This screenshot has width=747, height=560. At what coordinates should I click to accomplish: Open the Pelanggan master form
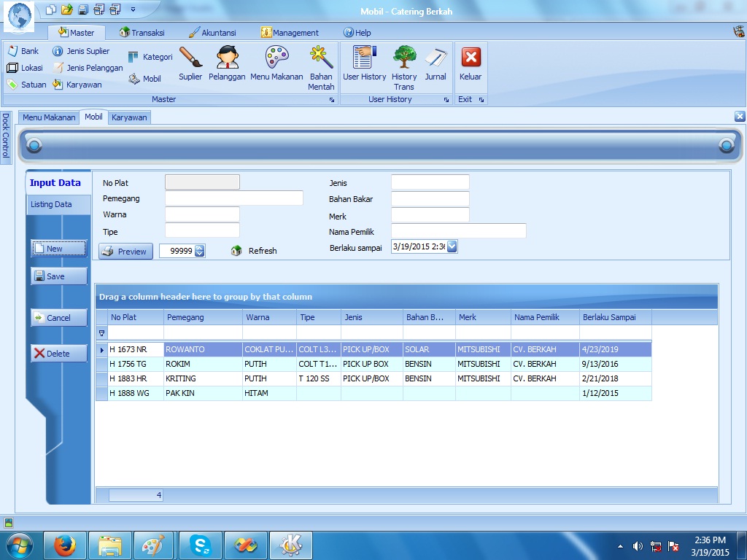[x=227, y=63]
